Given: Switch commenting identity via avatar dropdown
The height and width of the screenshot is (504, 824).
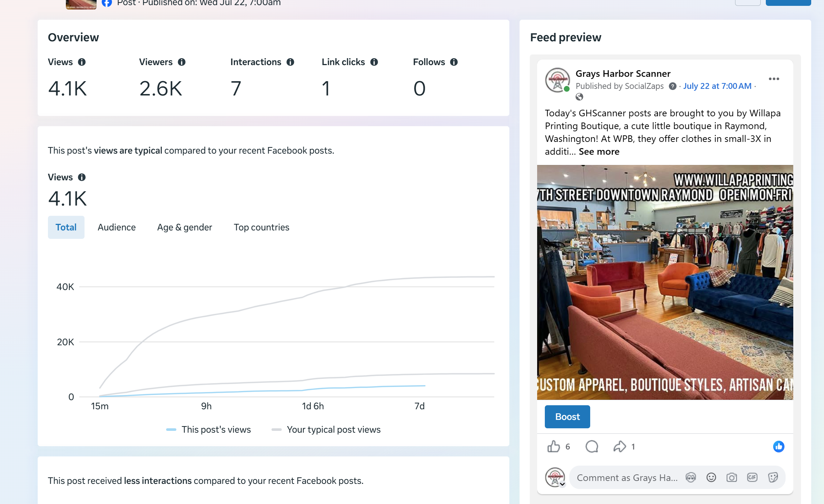Looking at the screenshot, I should [x=555, y=478].
